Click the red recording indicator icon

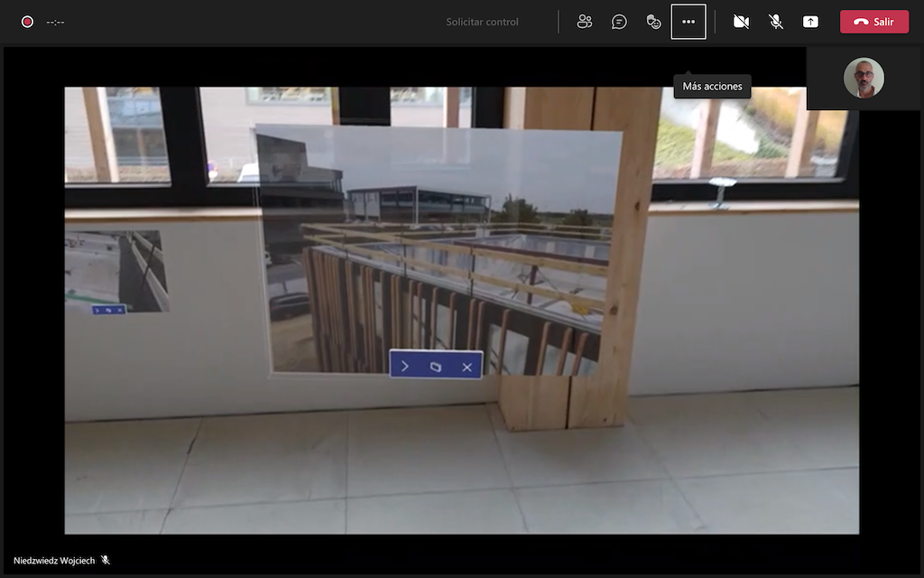tap(27, 22)
